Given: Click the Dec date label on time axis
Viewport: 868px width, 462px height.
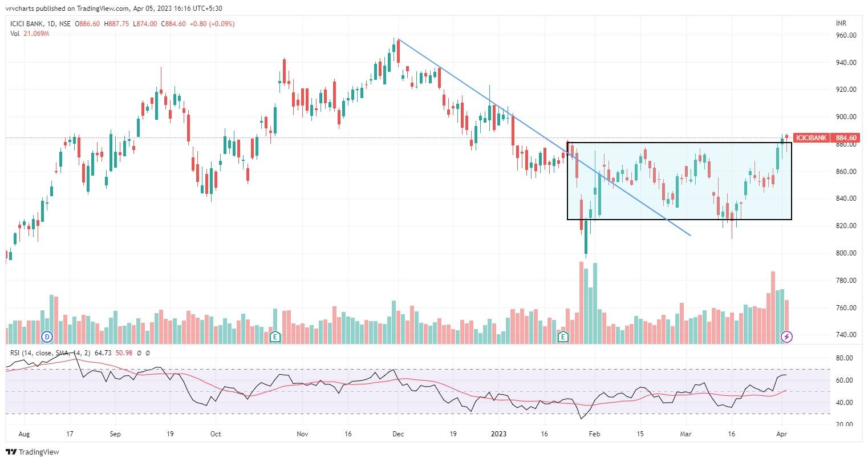Looking at the screenshot, I should (398, 434).
